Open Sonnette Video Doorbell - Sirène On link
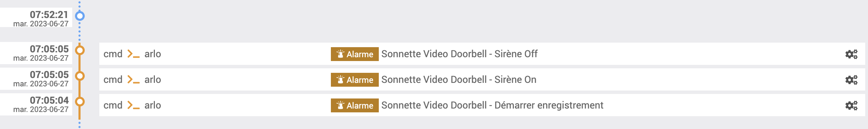 point(459,79)
